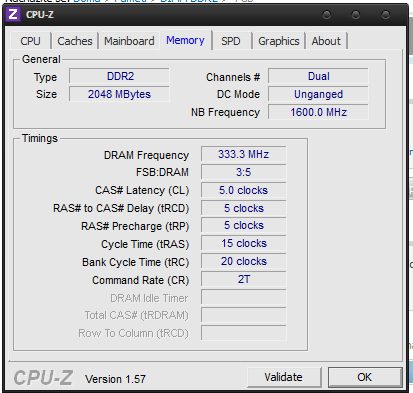The width and height of the screenshot is (413, 393).
Task: Click the CAS# Latency (CL) label
Action: [x=142, y=190]
